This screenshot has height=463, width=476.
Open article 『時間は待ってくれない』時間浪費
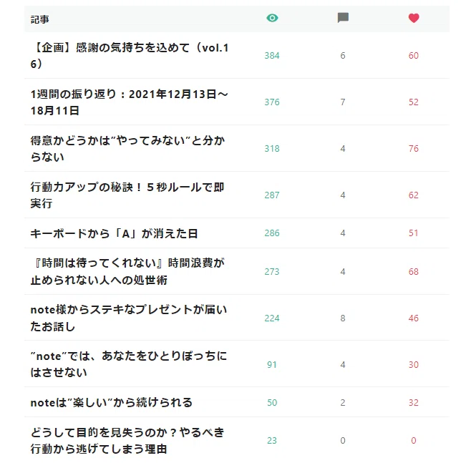pos(127,271)
